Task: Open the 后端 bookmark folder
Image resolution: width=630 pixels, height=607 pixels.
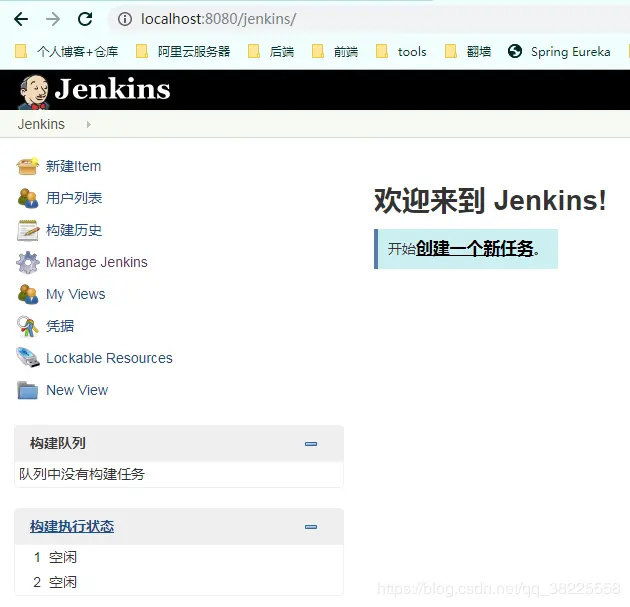Action: tap(271, 51)
